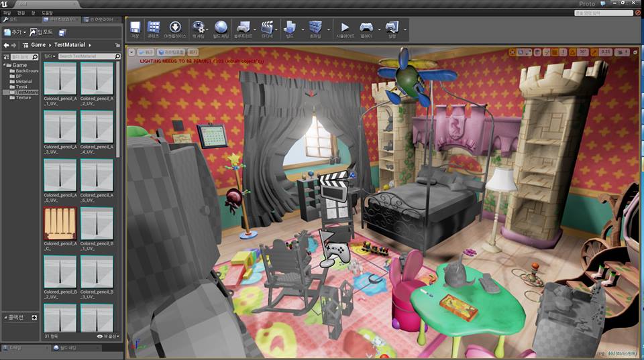Viewport: 644px width, 360px height.
Task: Open the Matinee dropdown arrow
Action: point(276,29)
